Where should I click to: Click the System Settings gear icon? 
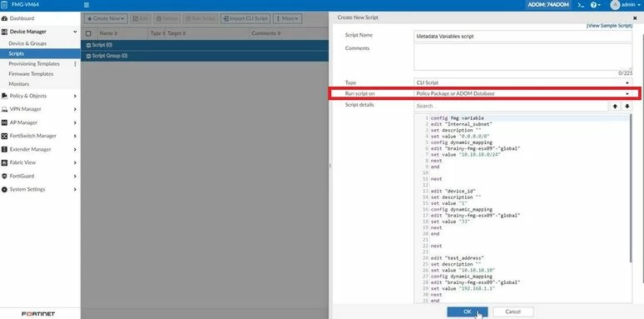pyautogui.click(x=4, y=190)
